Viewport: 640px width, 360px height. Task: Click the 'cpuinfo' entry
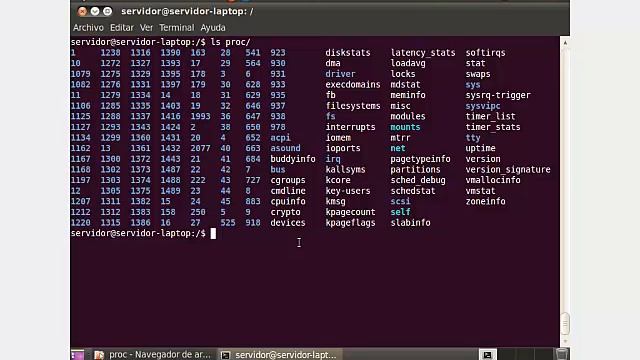(288, 202)
